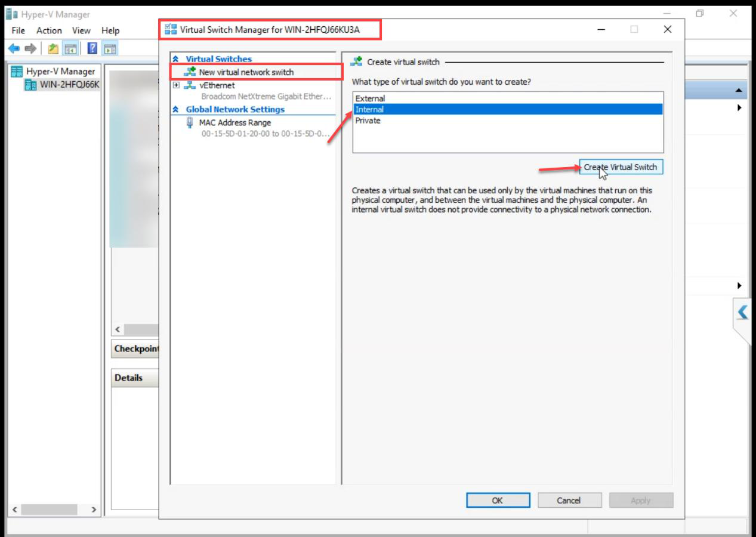756x537 pixels.
Task: Close the Hyper-V Manager main window
Action: coord(733,13)
